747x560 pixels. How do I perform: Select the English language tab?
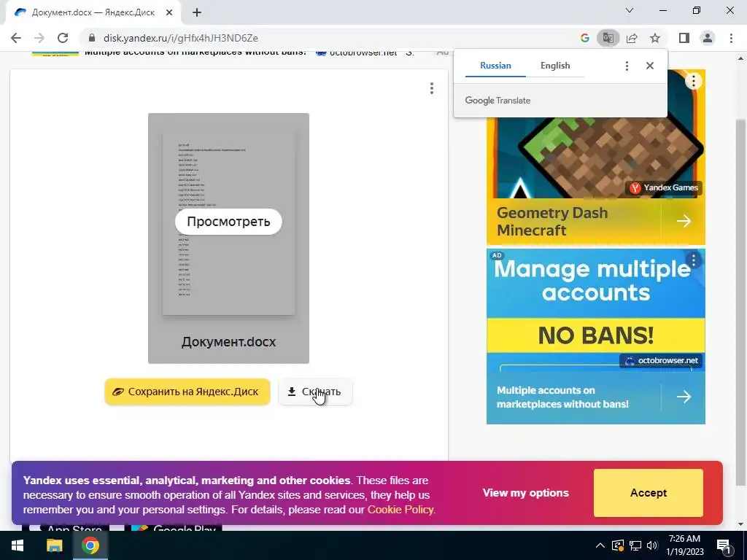(x=555, y=66)
